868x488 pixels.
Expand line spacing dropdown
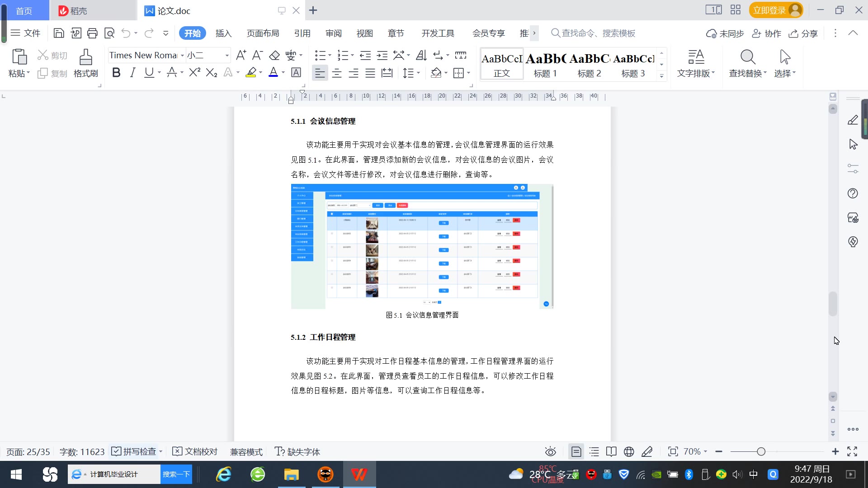pyautogui.click(x=419, y=73)
